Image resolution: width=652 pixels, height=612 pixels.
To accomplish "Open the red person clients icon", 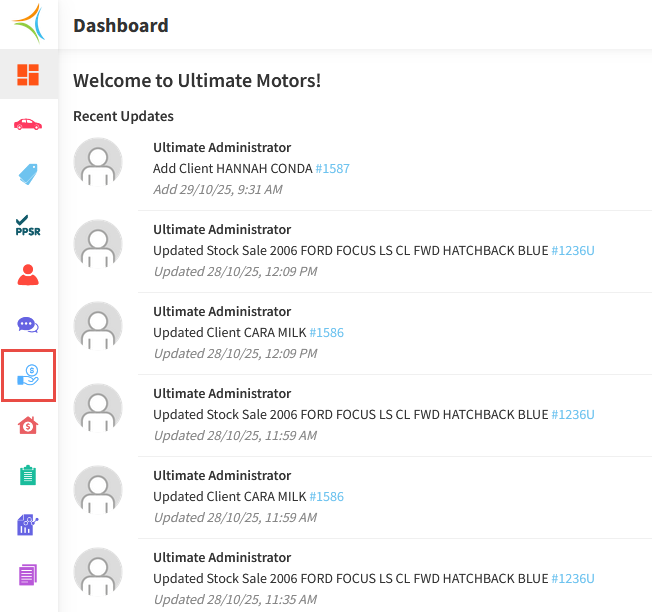I will (x=28, y=275).
